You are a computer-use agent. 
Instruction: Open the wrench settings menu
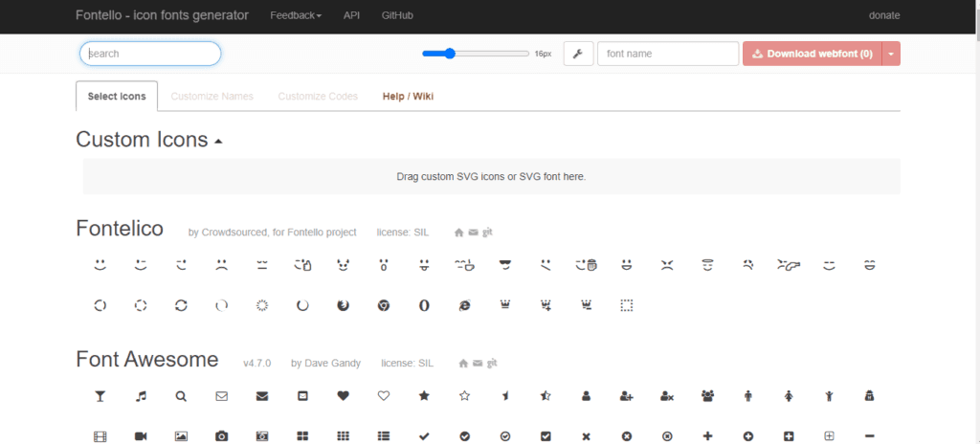click(578, 54)
